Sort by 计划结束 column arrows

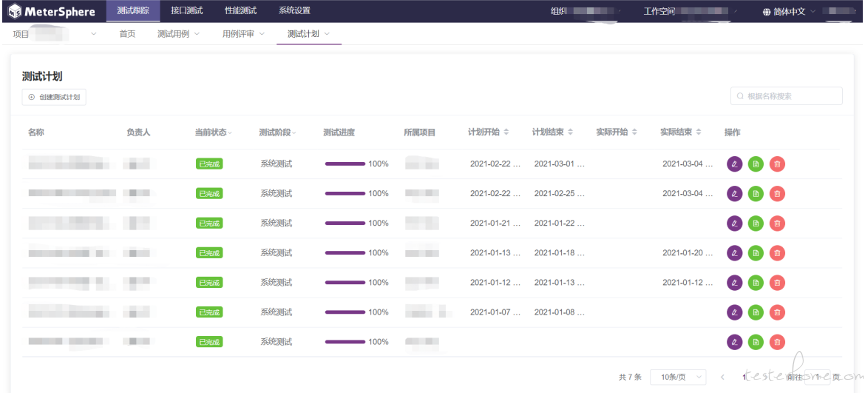571,132
